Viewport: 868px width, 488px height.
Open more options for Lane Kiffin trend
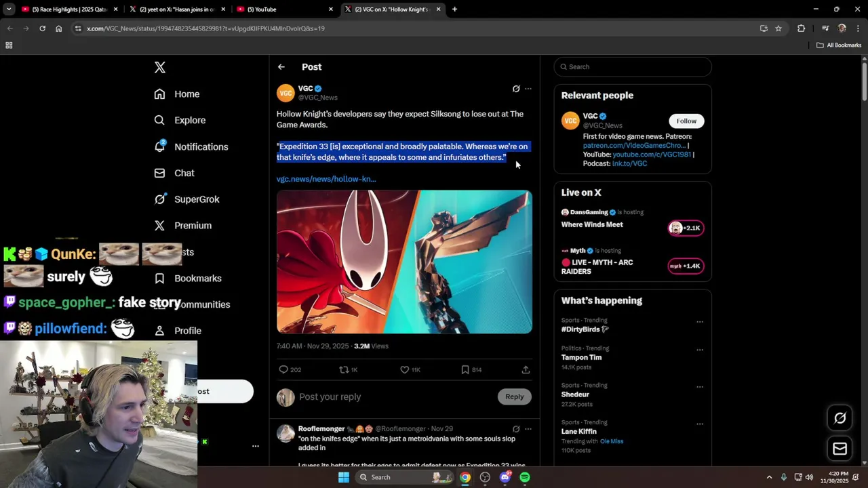click(700, 424)
